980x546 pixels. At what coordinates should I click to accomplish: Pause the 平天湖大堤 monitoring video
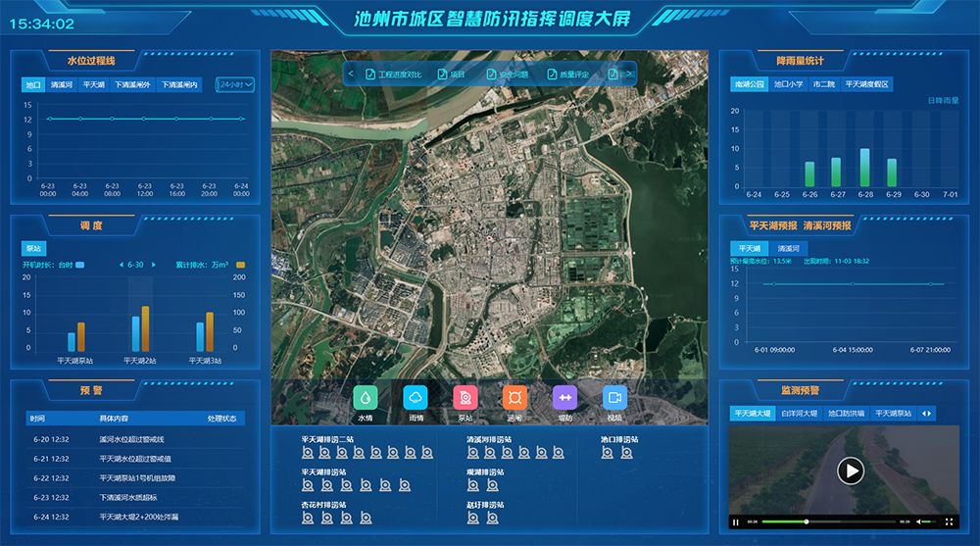coord(737,521)
